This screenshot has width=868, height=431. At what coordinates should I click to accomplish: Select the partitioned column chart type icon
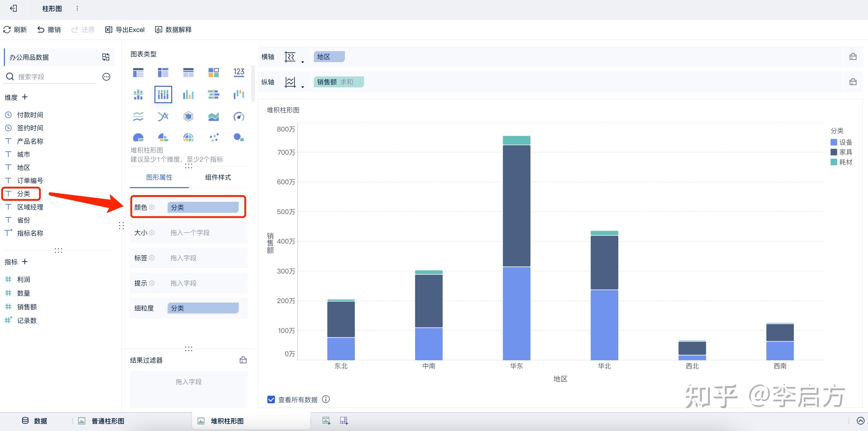click(x=138, y=95)
